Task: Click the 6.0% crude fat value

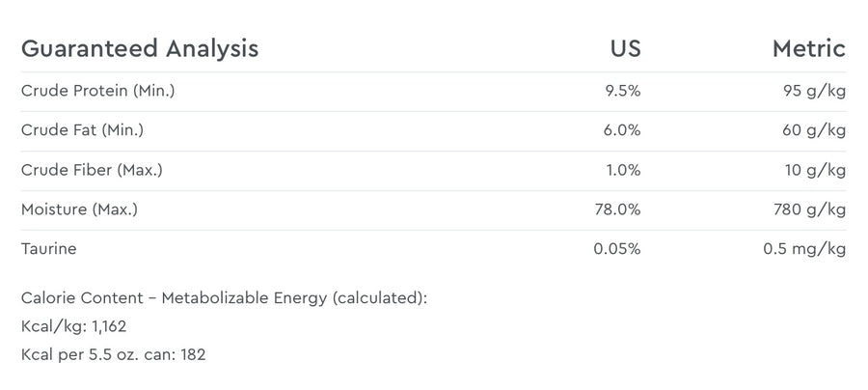Action: 622,130
